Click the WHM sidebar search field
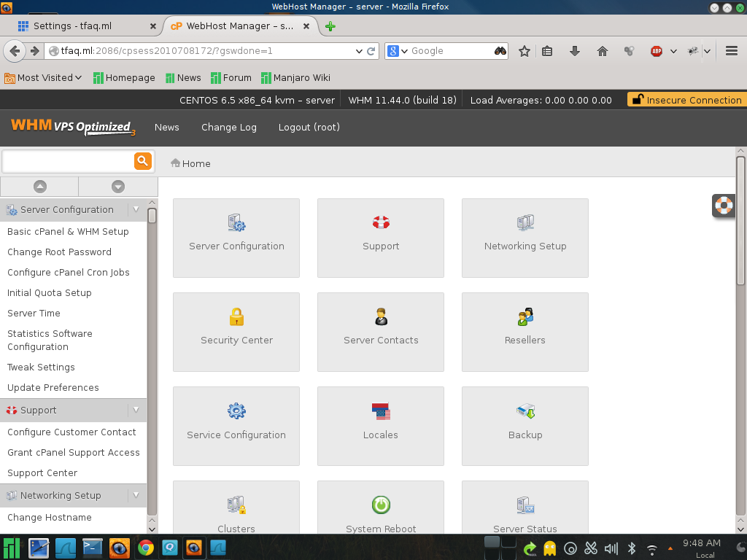Screen dimensions: 747x560 pos(68,161)
